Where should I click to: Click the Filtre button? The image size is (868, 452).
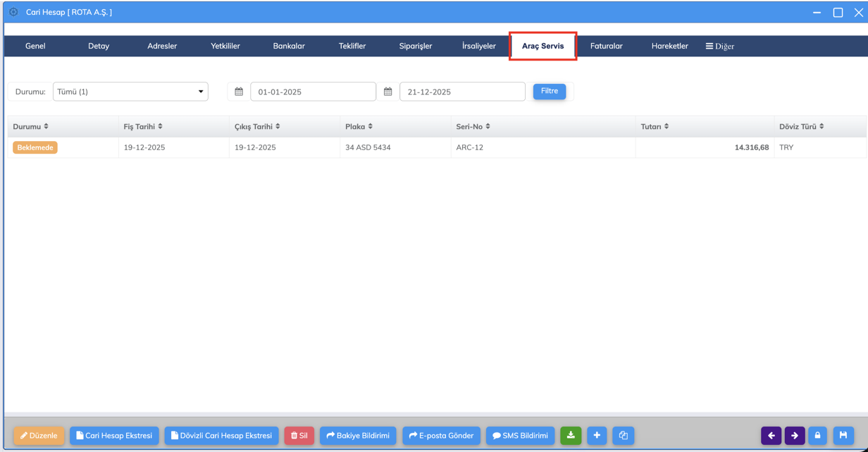click(x=550, y=91)
